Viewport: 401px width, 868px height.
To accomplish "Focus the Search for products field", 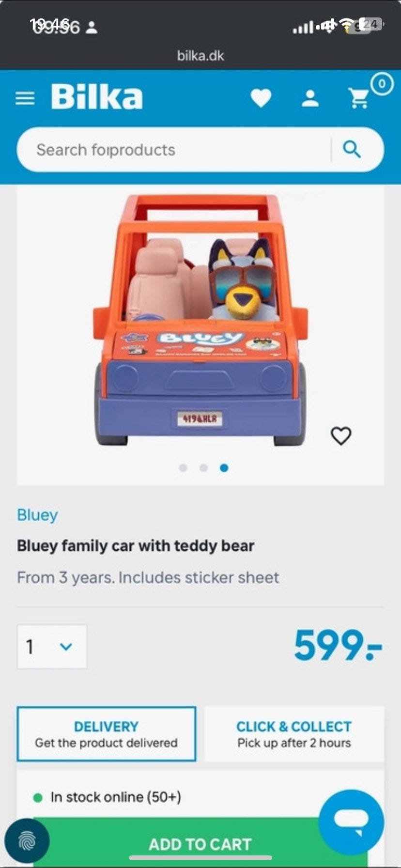I will 174,150.
